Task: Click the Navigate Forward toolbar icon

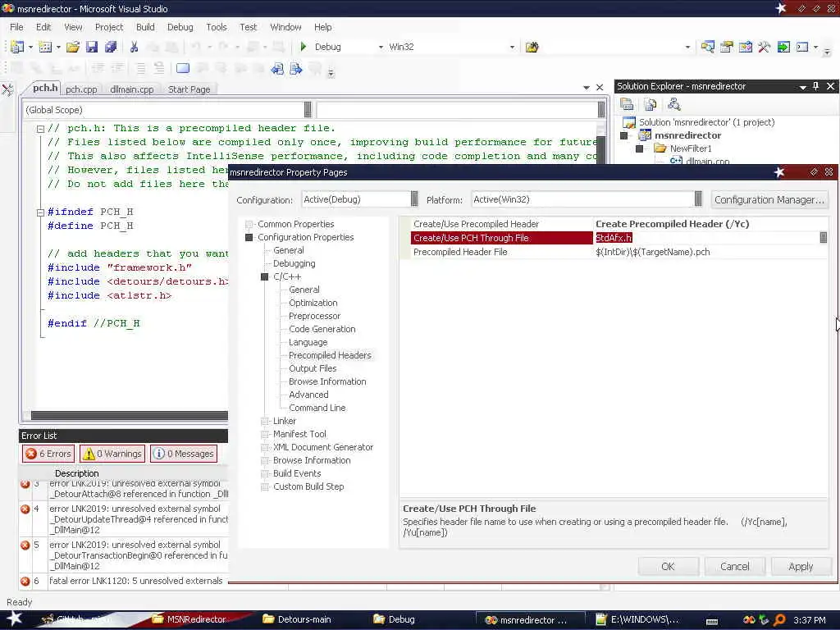Action: (295, 69)
